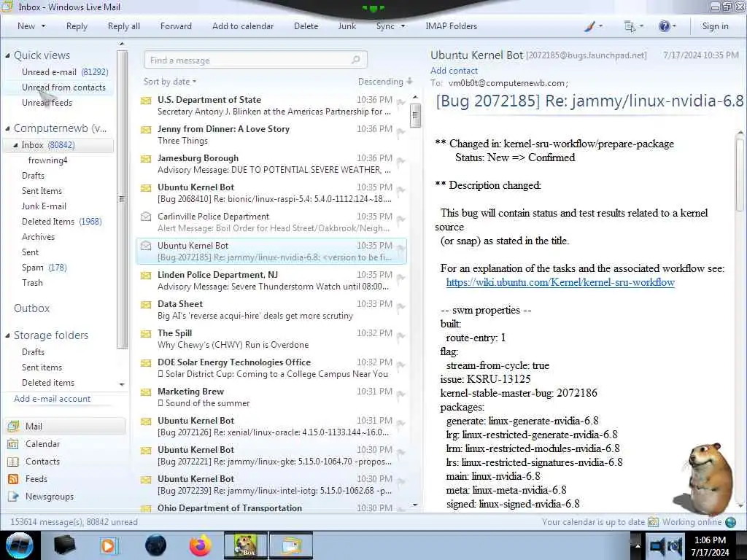Flag the DOE Solar Energy Technologies message

[x=400, y=365]
